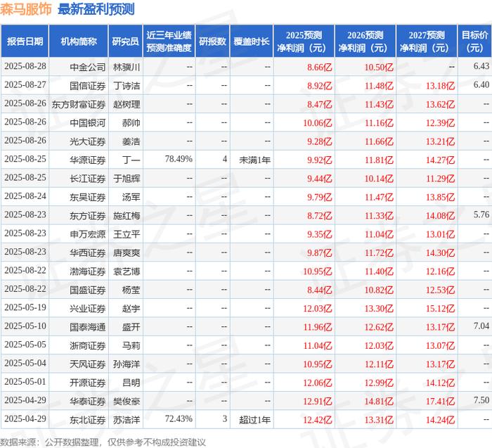Image resolution: width=492 pixels, height=448 pixels.
Task: Click analyst name 郝帅
Action: pos(131,123)
